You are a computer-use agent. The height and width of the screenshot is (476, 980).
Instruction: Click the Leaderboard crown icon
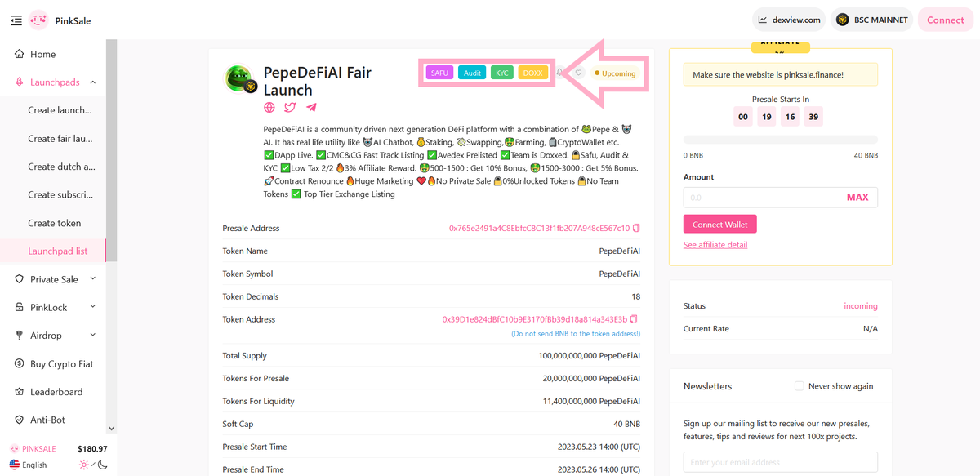tap(19, 392)
